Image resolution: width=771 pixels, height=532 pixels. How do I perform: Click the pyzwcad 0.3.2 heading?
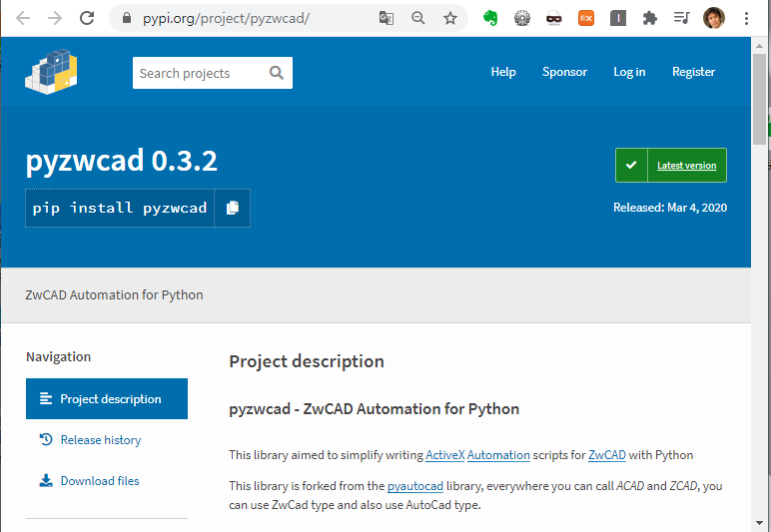[122, 161]
